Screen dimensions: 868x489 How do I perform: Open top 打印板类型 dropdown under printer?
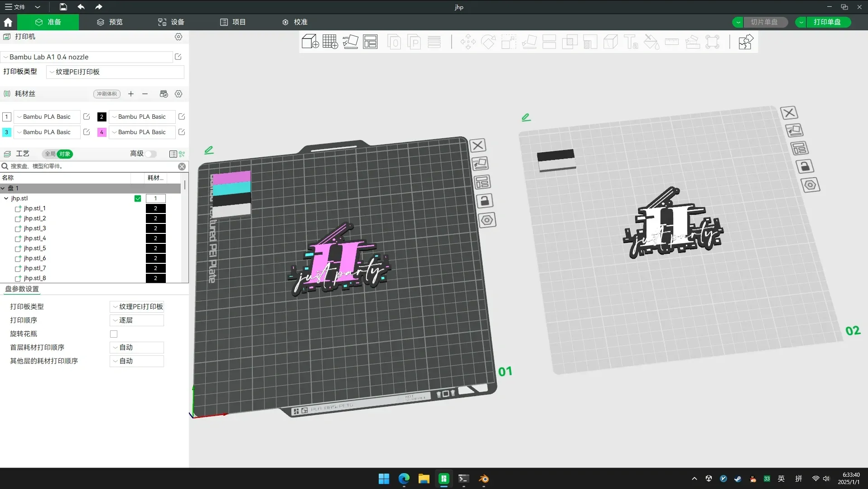coord(115,72)
